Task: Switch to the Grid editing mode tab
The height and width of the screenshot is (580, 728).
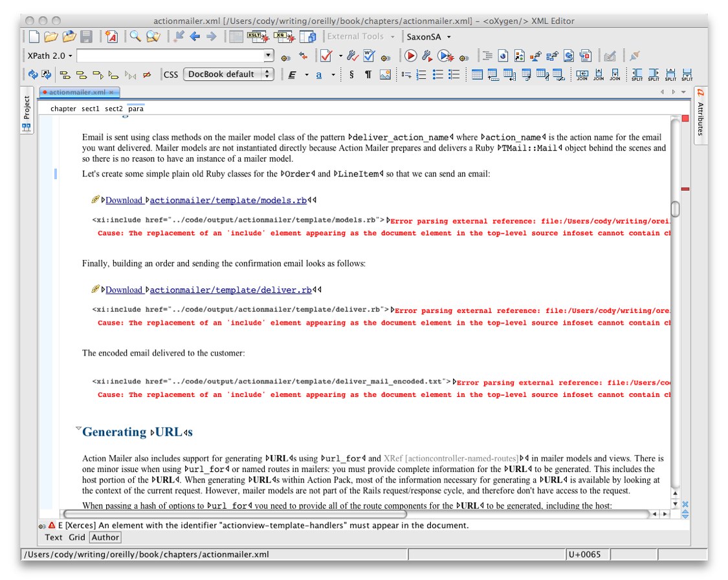Action: 76,537
